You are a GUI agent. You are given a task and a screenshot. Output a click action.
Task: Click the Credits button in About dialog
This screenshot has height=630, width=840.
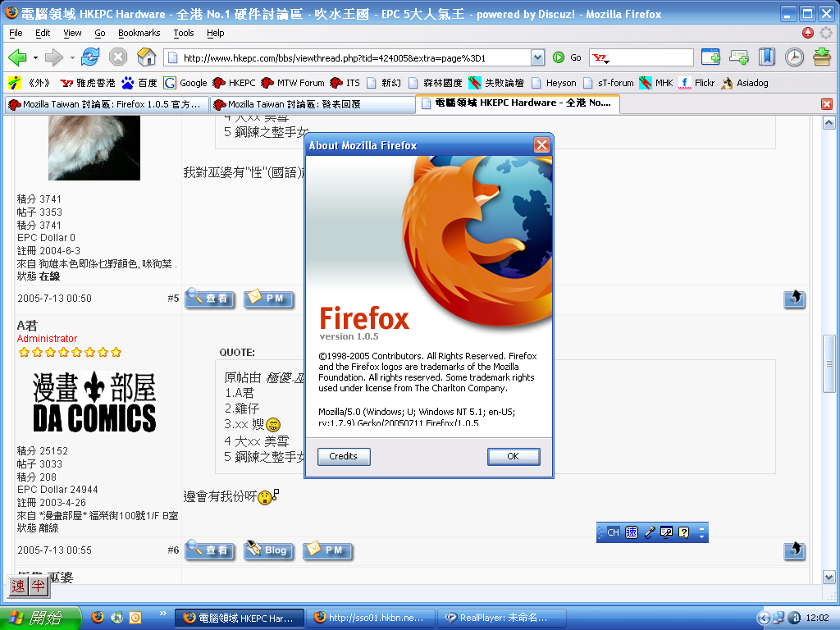tap(343, 456)
